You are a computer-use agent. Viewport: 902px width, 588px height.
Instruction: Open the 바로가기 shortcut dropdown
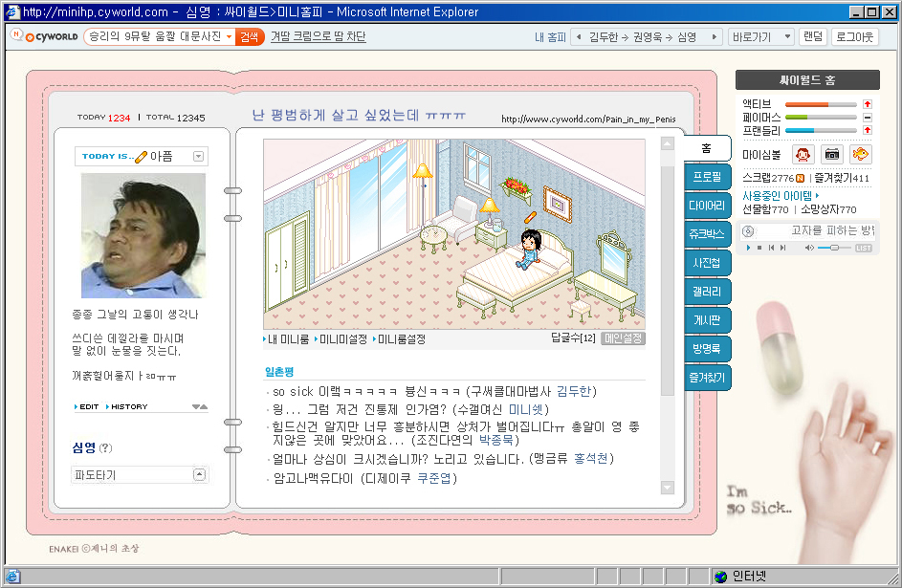[760, 36]
